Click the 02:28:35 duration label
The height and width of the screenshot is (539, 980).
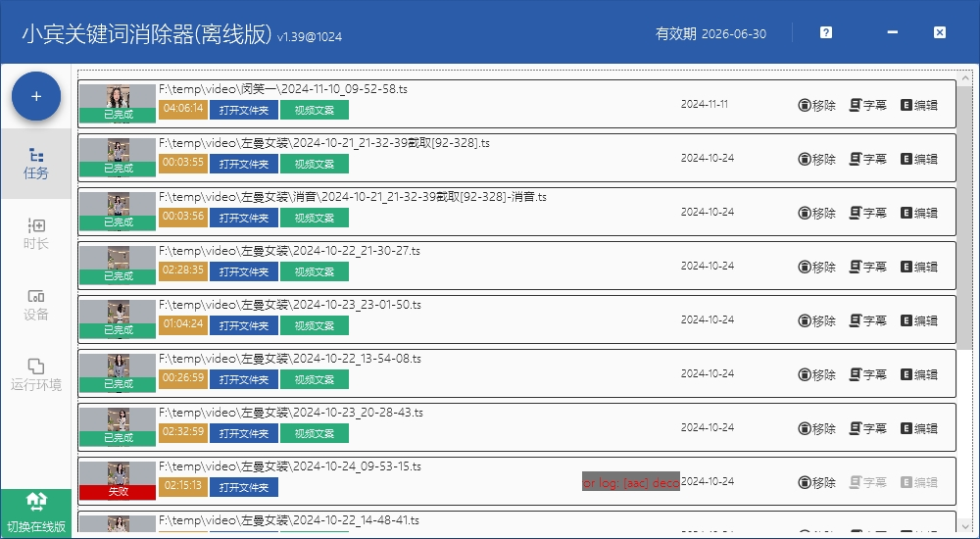183,270
